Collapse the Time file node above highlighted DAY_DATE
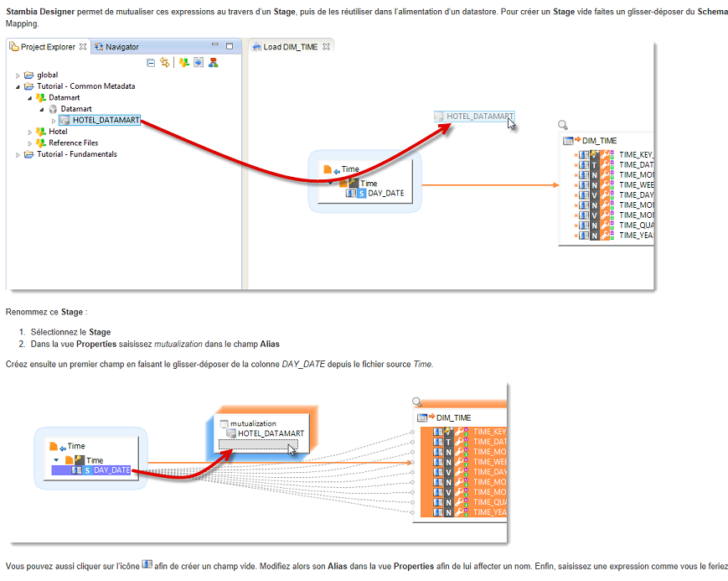Viewport: 728px width, 581px height. click(56, 460)
